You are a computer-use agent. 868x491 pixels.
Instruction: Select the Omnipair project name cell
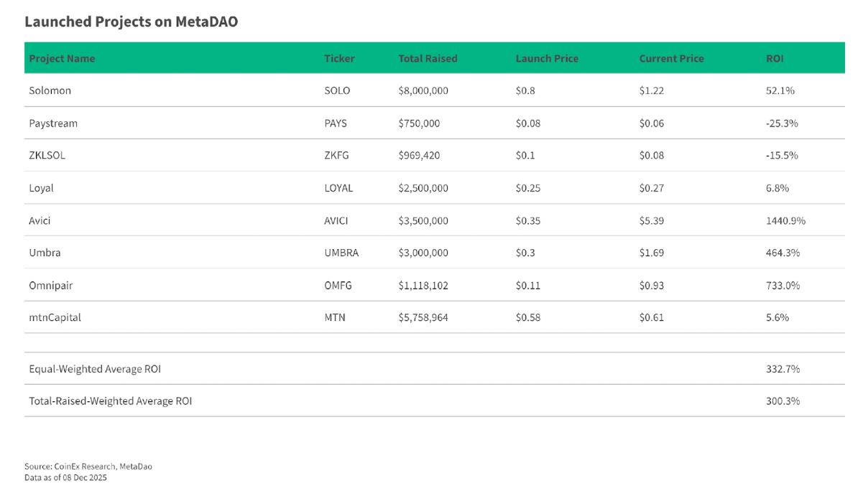51,285
